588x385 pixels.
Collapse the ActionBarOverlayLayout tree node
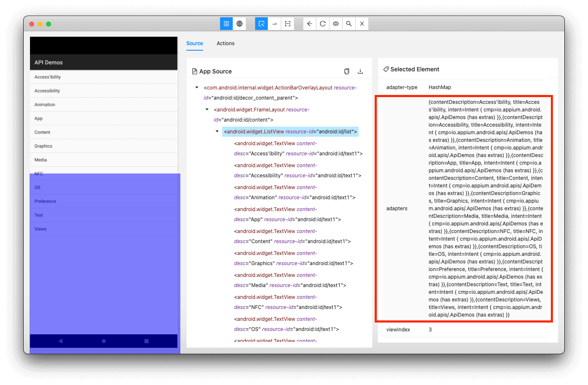[x=196, y=87]
